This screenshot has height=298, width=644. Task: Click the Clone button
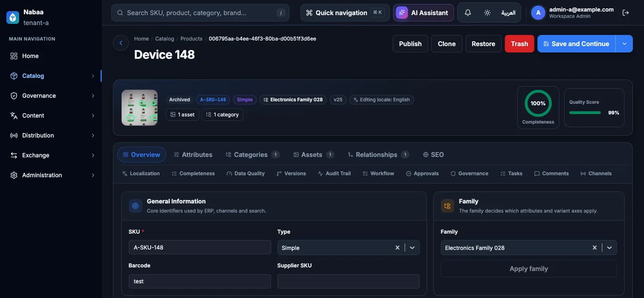coord(446,44)
